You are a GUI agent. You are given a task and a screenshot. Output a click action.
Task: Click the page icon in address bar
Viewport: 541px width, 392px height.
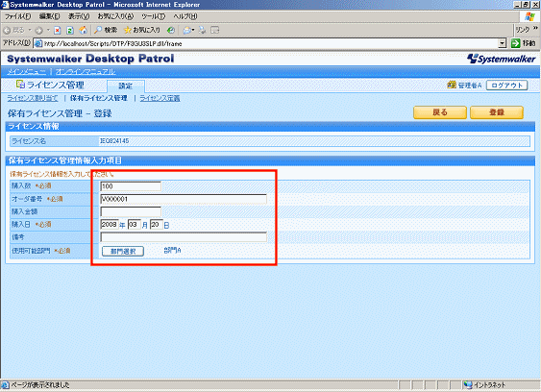click(38, 43)
